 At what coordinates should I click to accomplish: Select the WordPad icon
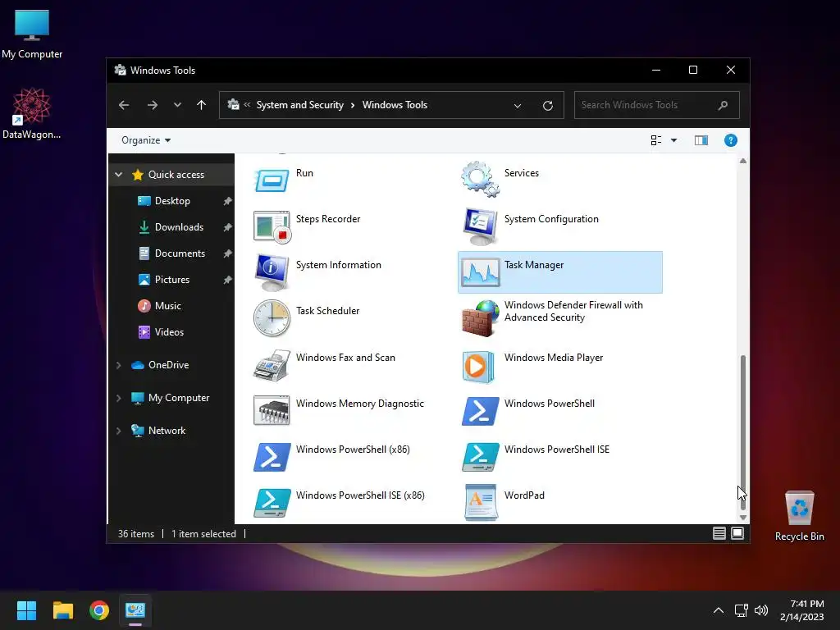[481, 503]
